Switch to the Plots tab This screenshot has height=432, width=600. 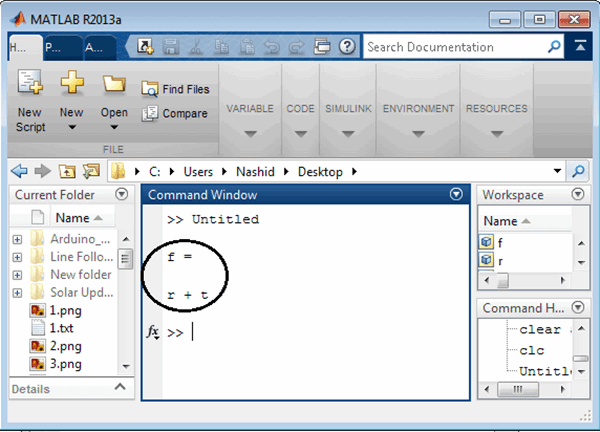[x=53, y=47]
